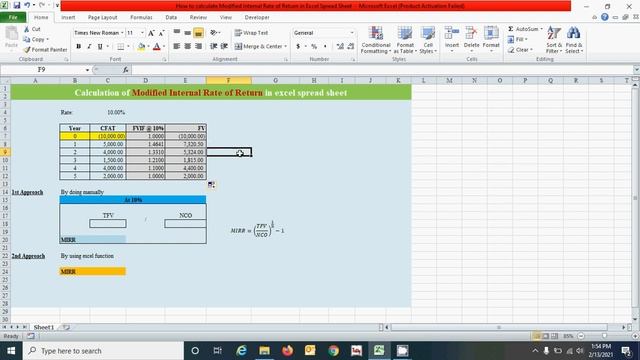The image size is (640, 360).
Task: Click the cell with CFAT value 5,000.00
Action: 108,144
